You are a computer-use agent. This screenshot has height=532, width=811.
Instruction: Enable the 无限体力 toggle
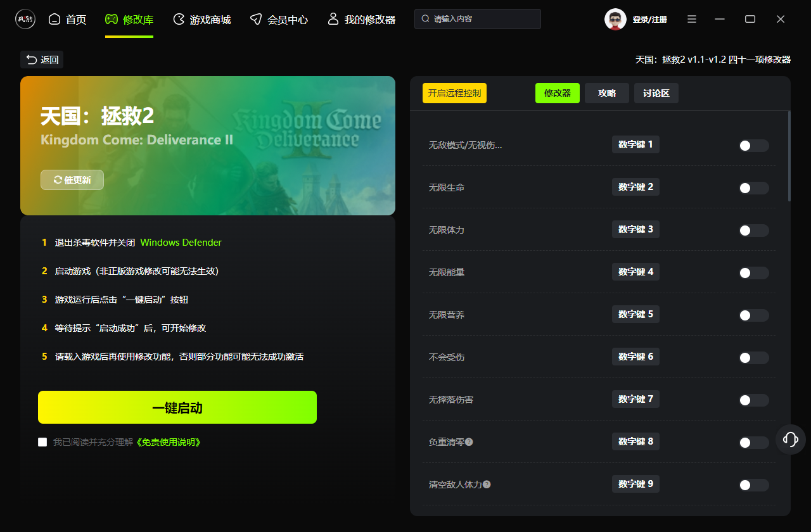pyautogui.click(x=754, y=231)
